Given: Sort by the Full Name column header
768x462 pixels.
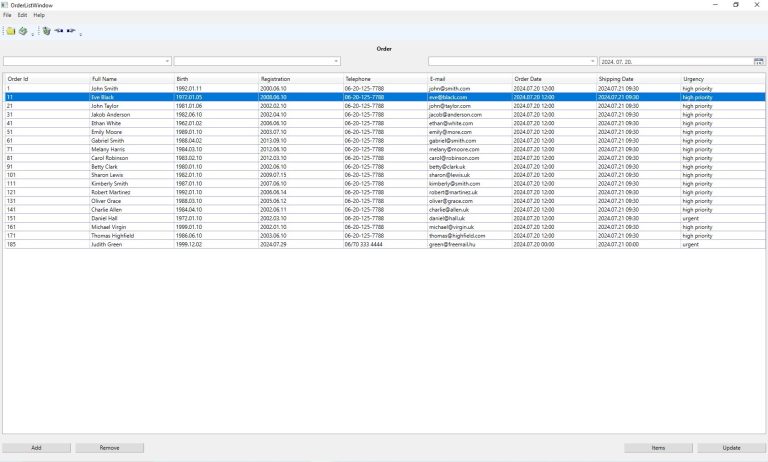Looking at the screenshot, I should click(x=104, y=78).
